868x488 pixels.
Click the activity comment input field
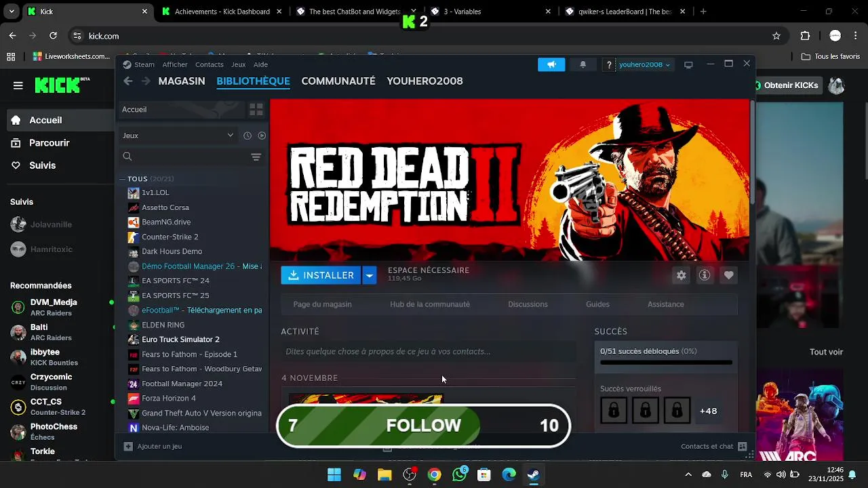tap(429, 351)
